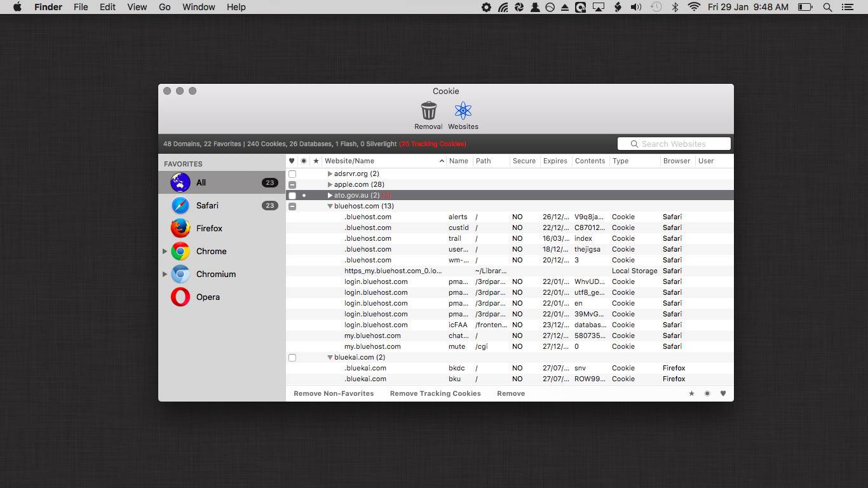Open Spotlight search in menu bar
Viewport: 868px width, 488px height.
pyautogui.click(x=827, y=7)
